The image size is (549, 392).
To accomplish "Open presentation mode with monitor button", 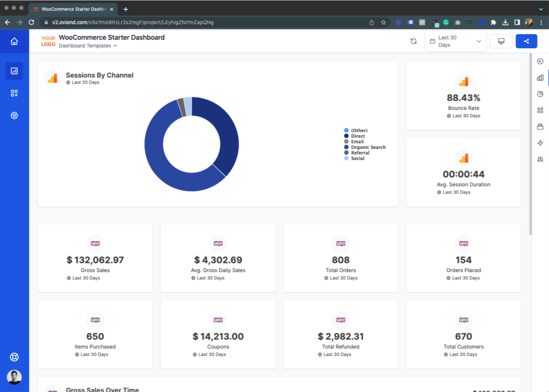I will [x=501, y=41].
